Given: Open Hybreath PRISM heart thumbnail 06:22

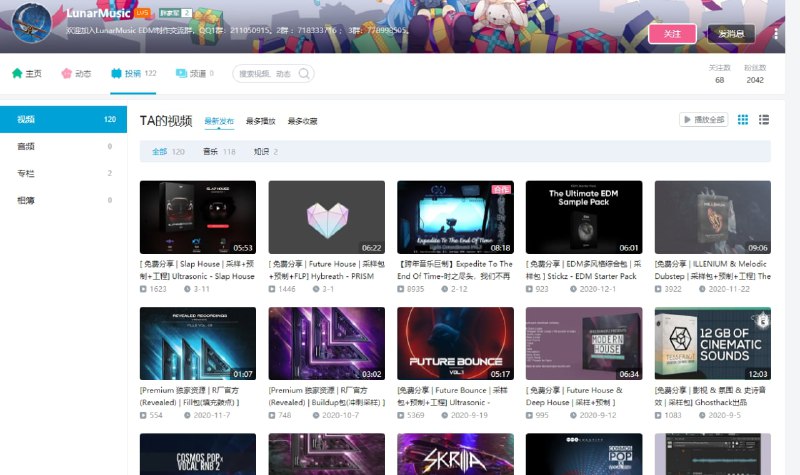Looking at the screenshot, I should pos(327,217).
